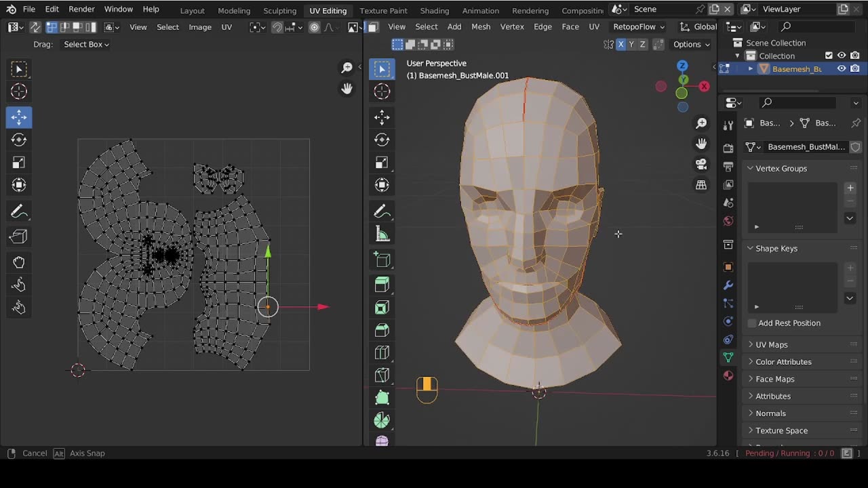Select the Cursor tool in UV editor

[19, 91]
